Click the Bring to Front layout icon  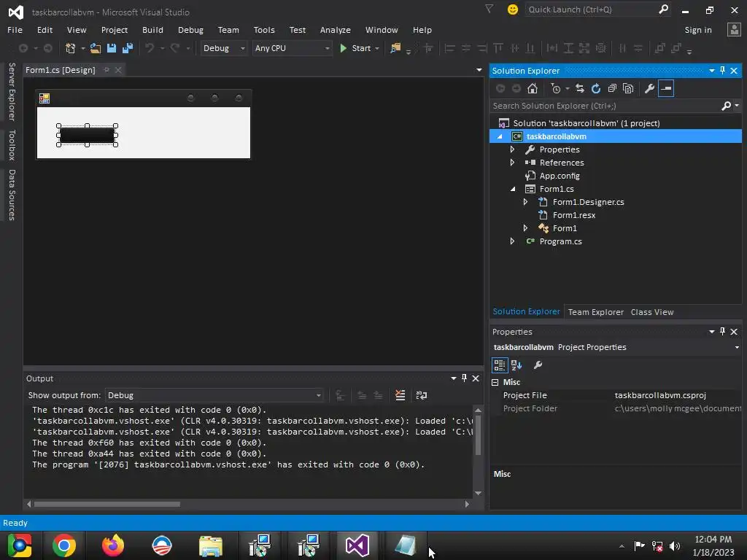[x=659, y=48]
